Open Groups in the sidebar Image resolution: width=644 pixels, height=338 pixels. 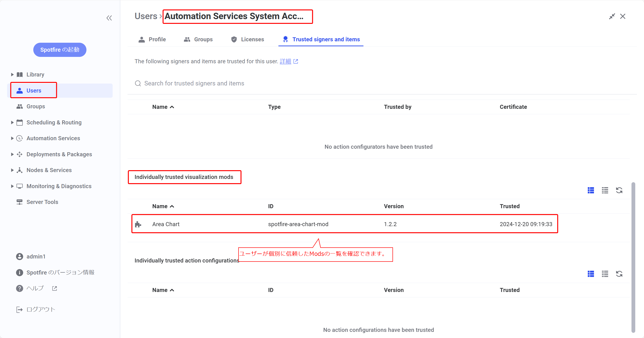pyautogui.click(x=35, y=106)
